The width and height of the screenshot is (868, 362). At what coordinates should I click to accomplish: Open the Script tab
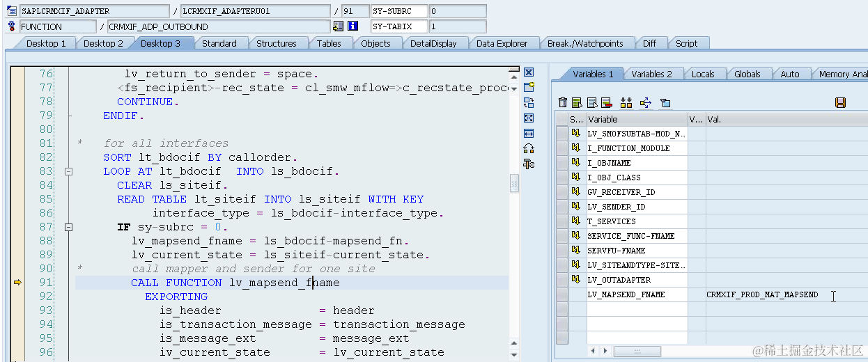[x=686, y=43]
